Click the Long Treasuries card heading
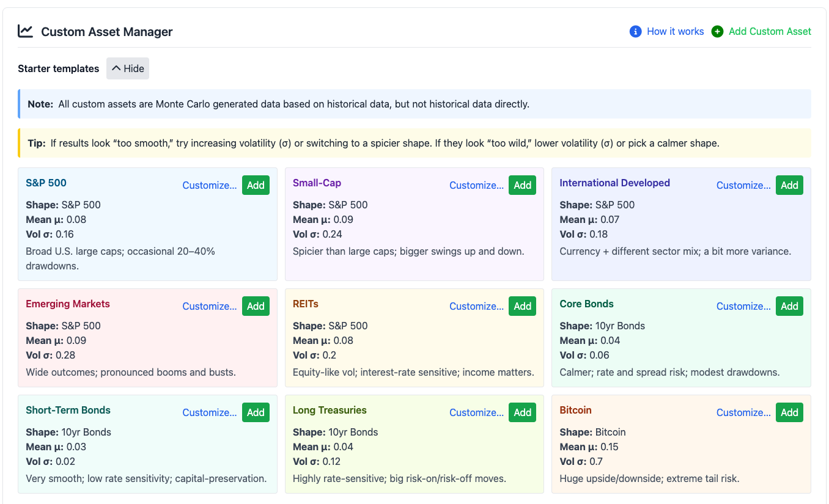The width and height of the screenshot is (829, 504). coord(330,410)
